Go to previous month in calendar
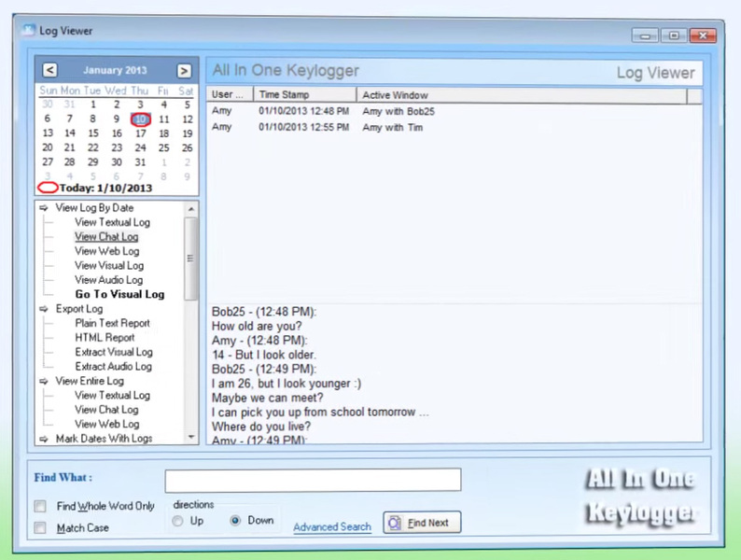The image size is (741, 560). click(49, 70)
